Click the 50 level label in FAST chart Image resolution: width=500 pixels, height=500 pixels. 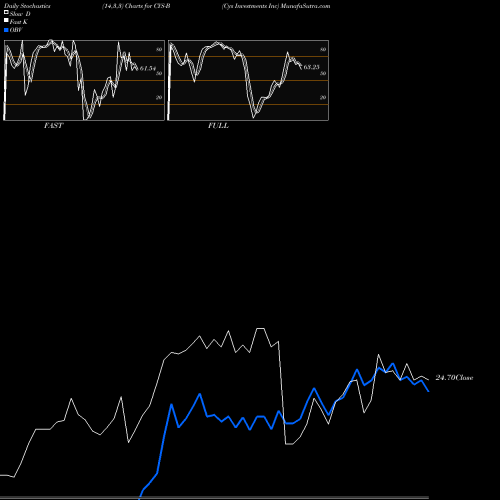point(159,73)
